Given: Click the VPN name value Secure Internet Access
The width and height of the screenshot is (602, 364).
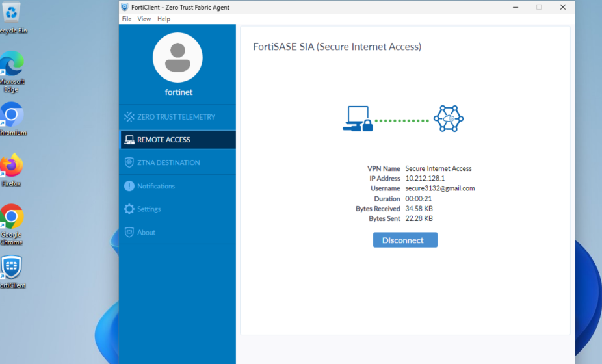Looking at the screenshot, I should click(x=438, y=168).
